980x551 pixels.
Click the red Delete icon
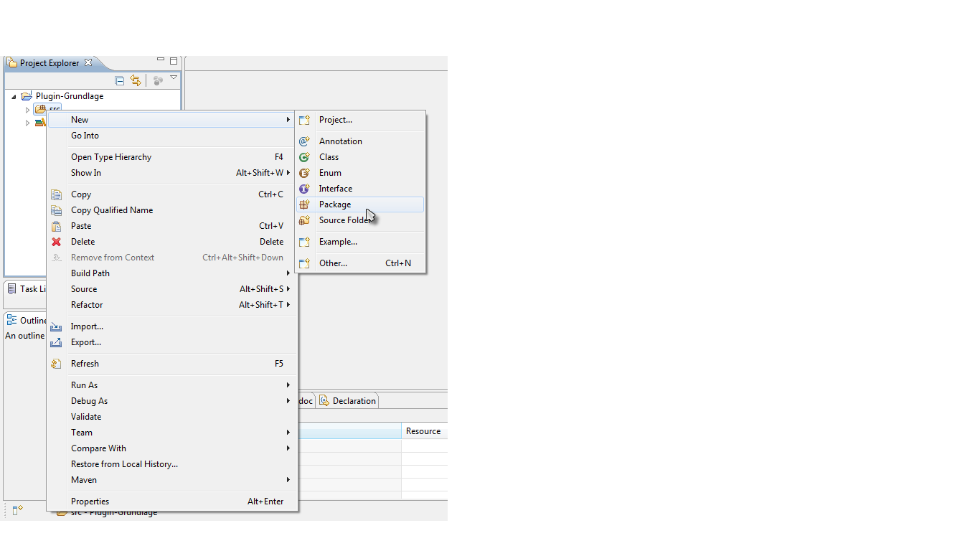[56, 242]
